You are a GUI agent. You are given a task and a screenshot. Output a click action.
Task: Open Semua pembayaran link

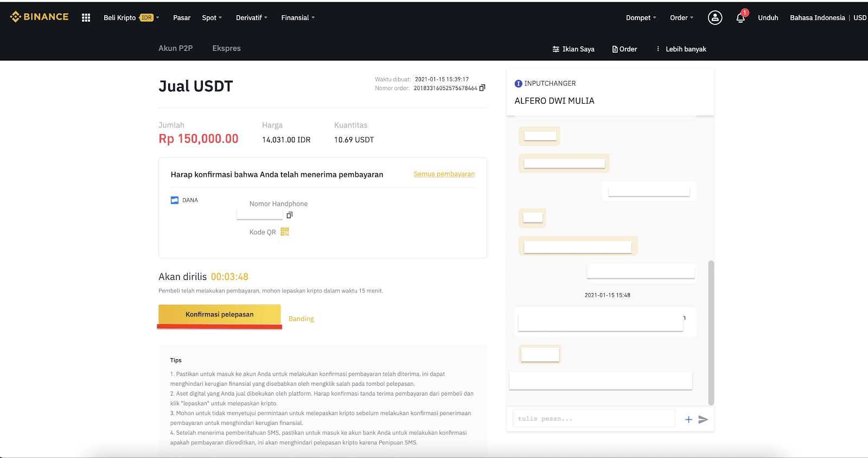click(444, 174)
